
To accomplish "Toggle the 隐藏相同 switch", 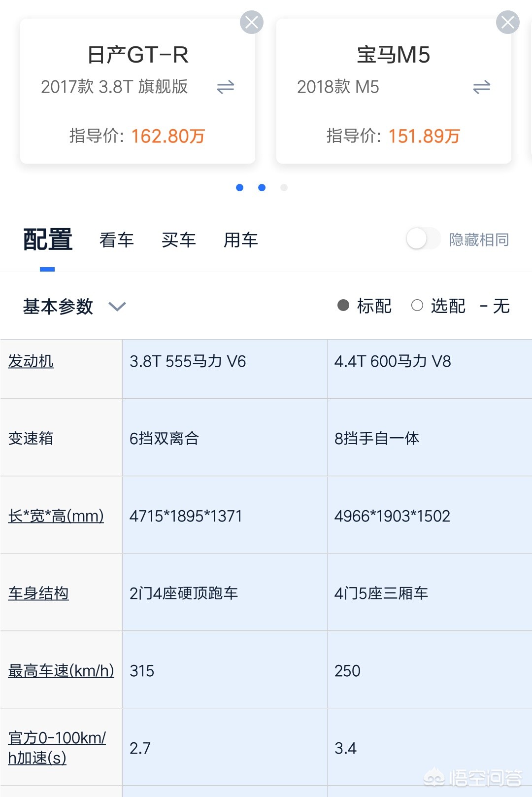I will coord(423,239).
